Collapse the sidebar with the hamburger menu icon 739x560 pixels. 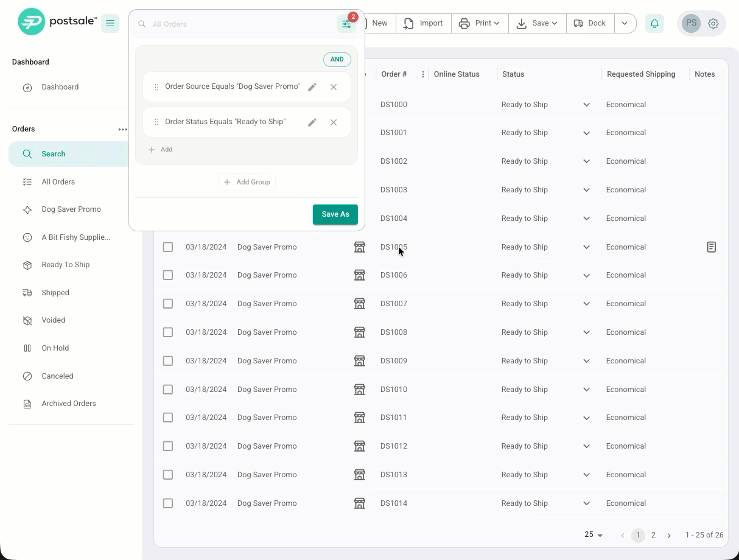pyautogui.click(x=110, y=23)
